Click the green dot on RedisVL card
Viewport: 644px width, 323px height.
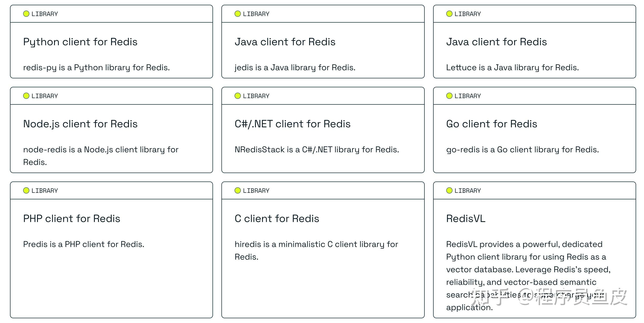click(449, 190)
